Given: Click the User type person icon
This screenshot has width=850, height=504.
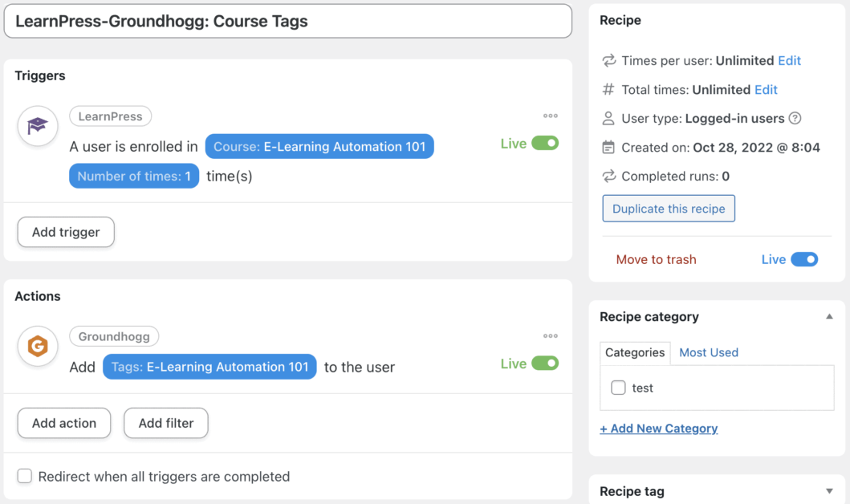Looking at the screenshot, I should point(608,118).
